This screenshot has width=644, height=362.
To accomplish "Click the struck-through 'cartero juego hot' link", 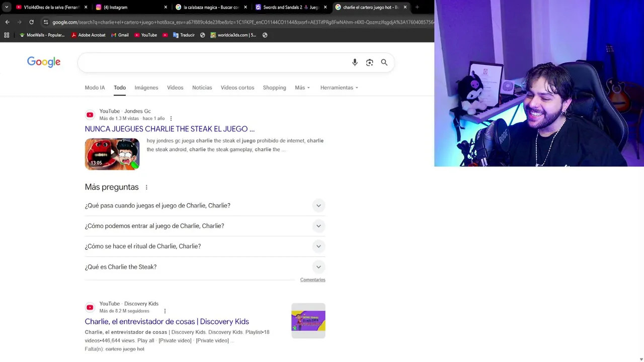I will point(125,349).
